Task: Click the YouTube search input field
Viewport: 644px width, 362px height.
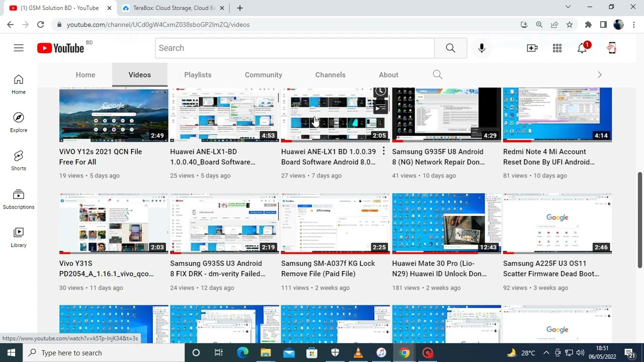Action: 295,48
